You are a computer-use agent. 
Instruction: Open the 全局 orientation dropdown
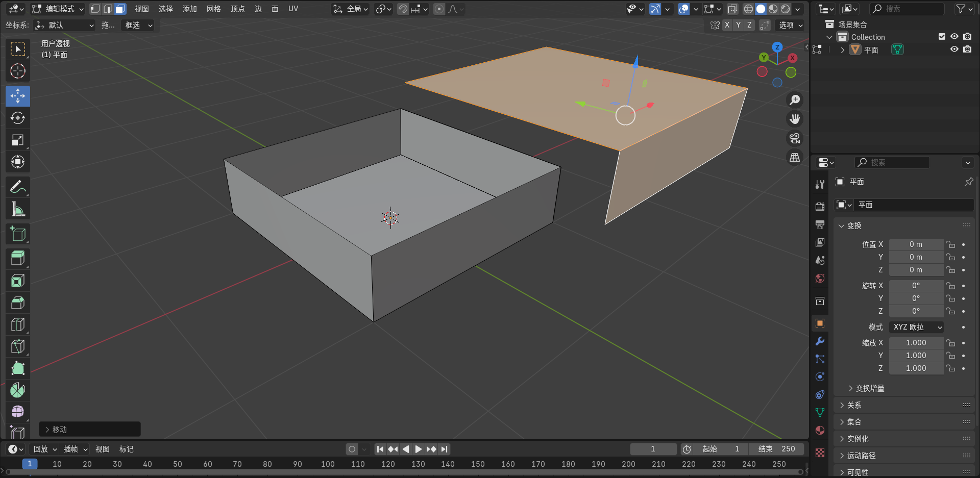click(351, 9)
